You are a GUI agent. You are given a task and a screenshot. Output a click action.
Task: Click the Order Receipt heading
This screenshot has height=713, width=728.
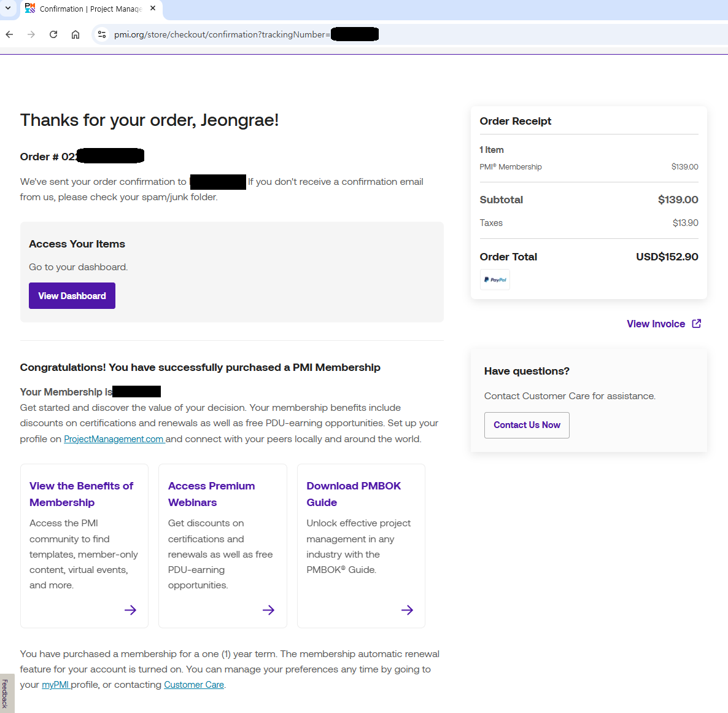516,121
